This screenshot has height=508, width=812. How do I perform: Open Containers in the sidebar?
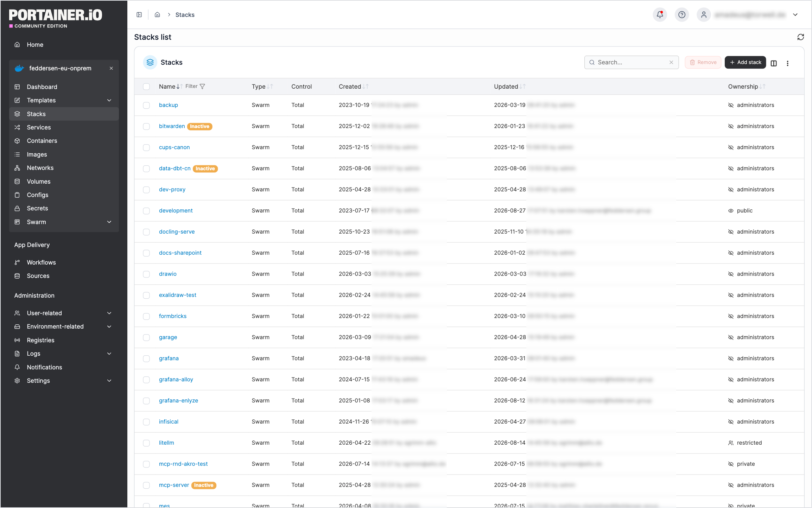pyautogui.click(x=64, y=141)
